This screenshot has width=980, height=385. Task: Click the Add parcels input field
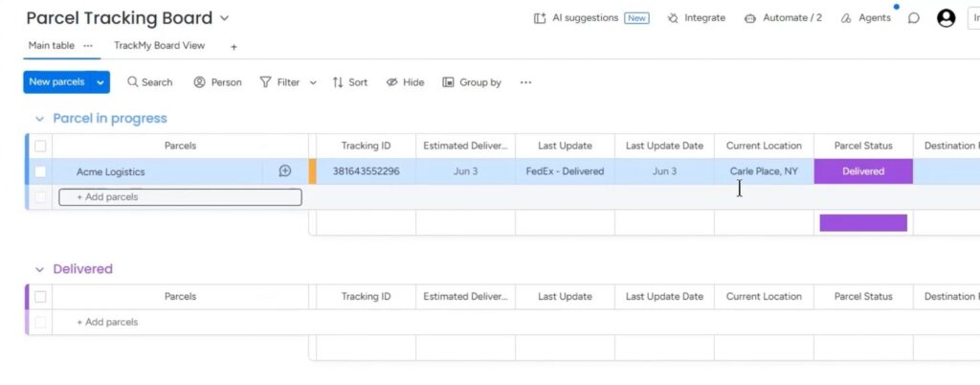(x=180, y=197)
